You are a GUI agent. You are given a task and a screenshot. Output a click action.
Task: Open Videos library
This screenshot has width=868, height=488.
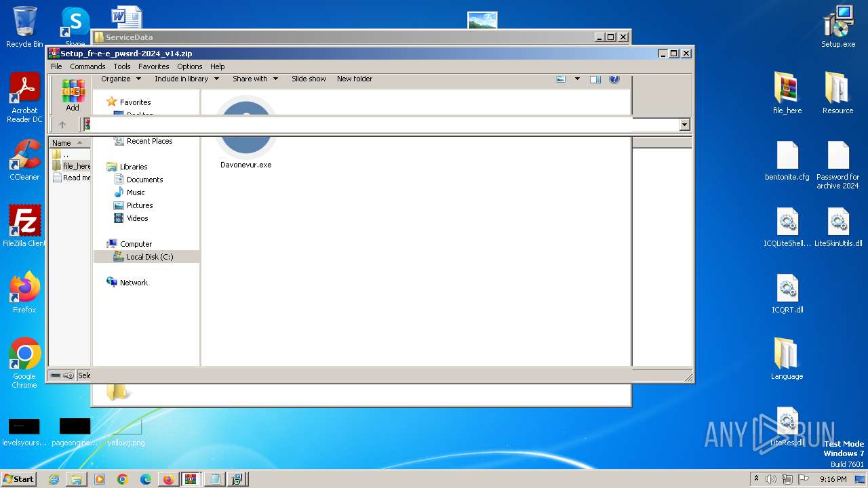137,218
